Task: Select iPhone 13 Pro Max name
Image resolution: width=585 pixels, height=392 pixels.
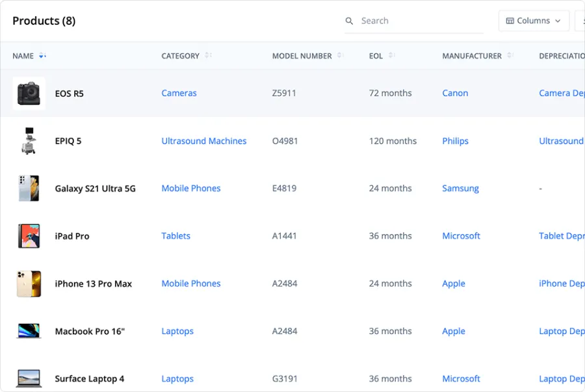Action: (93, 284)
